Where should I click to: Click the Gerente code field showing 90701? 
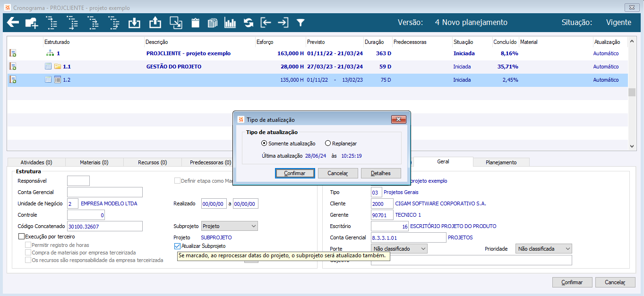tap(382, 215)
